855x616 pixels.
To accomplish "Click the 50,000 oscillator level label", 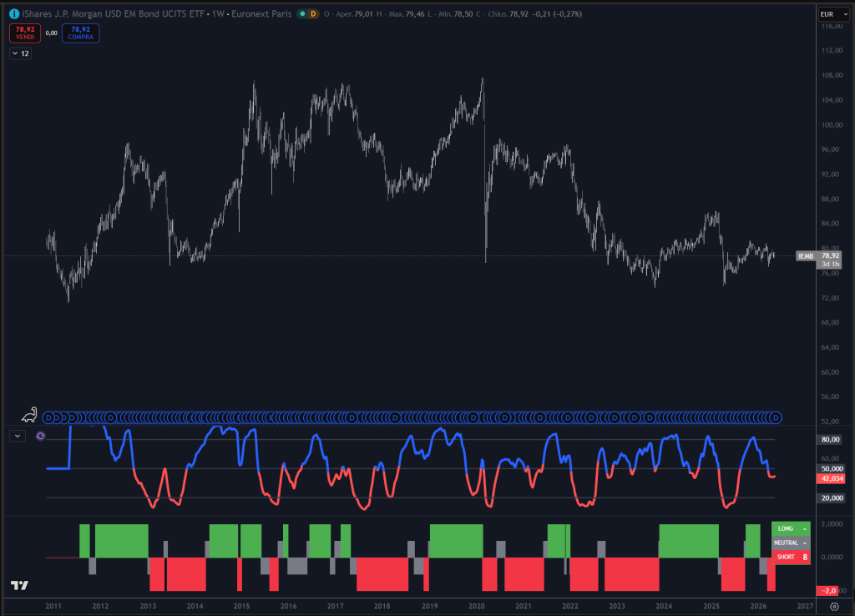I will (x=831, y=469).
